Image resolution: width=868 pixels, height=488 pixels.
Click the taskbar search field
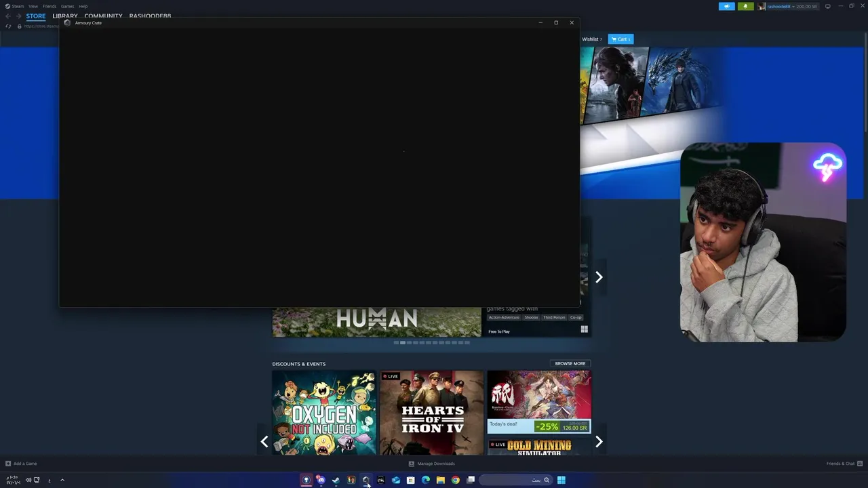(x=516, y=480)
